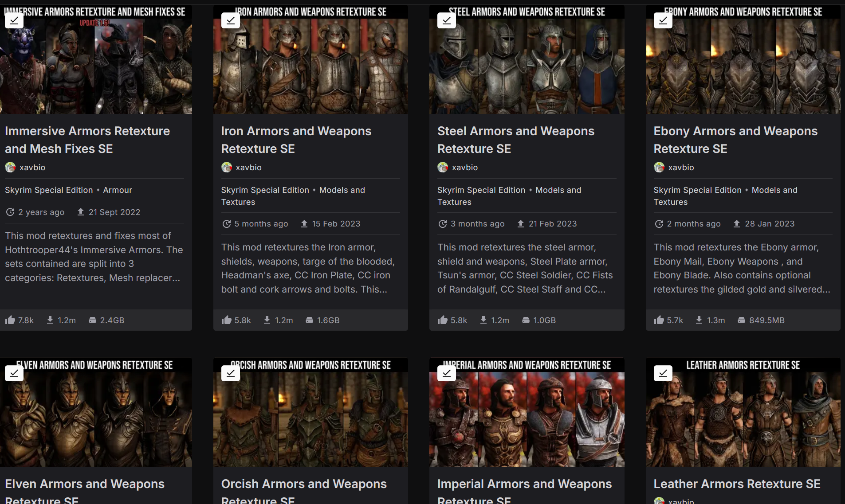The image size is (845, 504).
Task: Click the upload icon beside '21 Sept 2022'
Action: point(81,212)
